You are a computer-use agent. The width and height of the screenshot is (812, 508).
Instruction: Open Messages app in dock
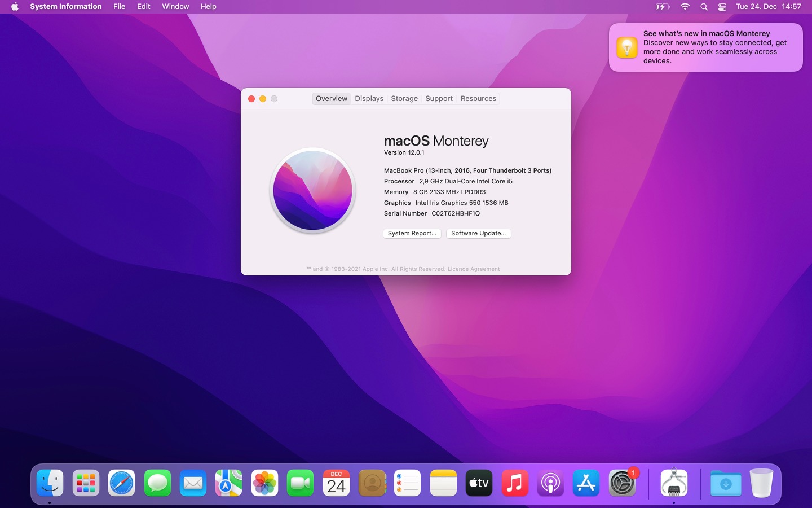(x=157, y=483)
